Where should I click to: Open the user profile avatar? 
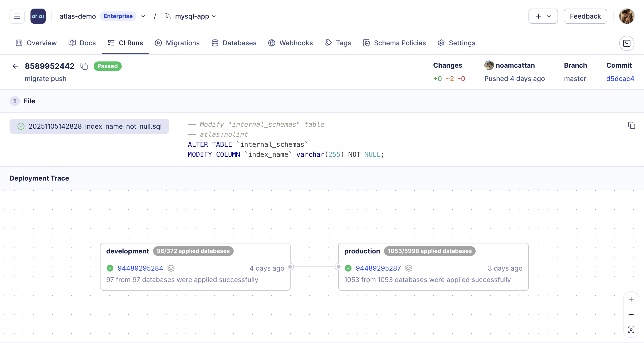(627, 16)
